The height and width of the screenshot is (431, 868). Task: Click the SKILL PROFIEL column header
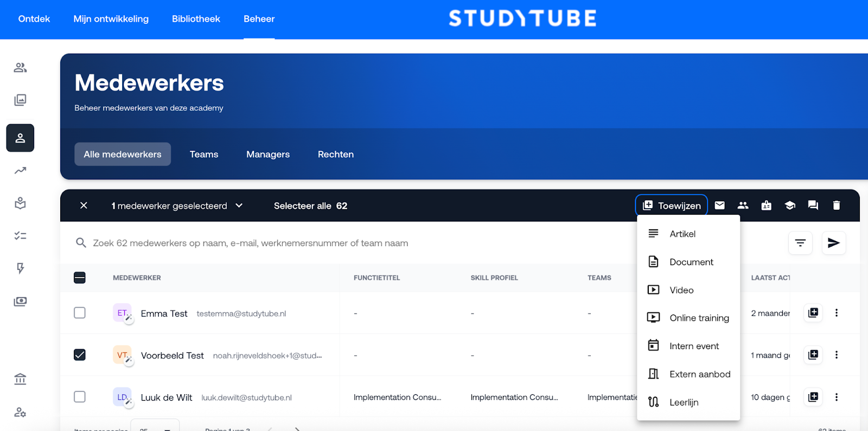[494, 278]
